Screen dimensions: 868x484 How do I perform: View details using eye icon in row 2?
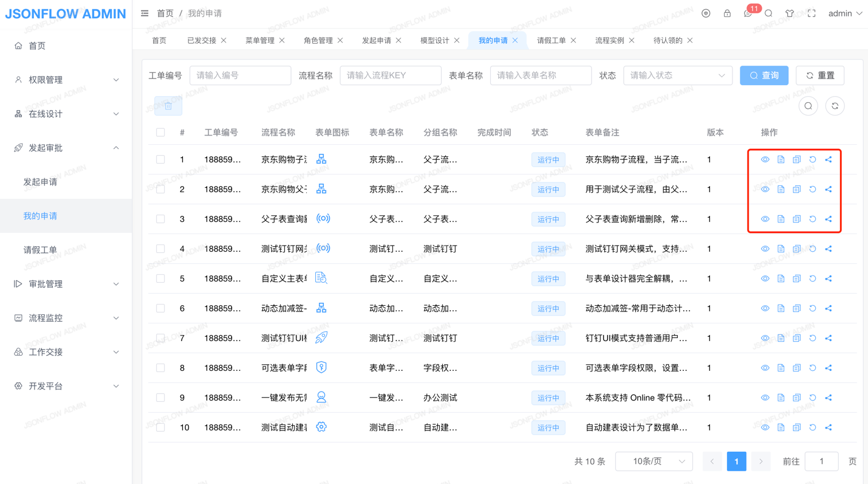(x=765, y=189)
